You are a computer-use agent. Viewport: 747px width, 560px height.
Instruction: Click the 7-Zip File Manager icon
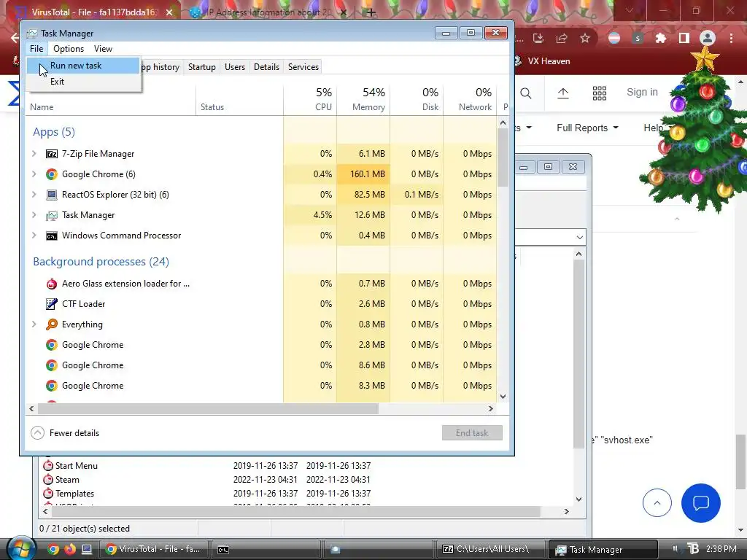pos(52,154)
